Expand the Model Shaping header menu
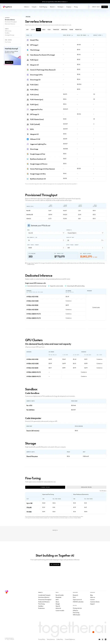The image size is (110, 644). [x=44, y=7]
